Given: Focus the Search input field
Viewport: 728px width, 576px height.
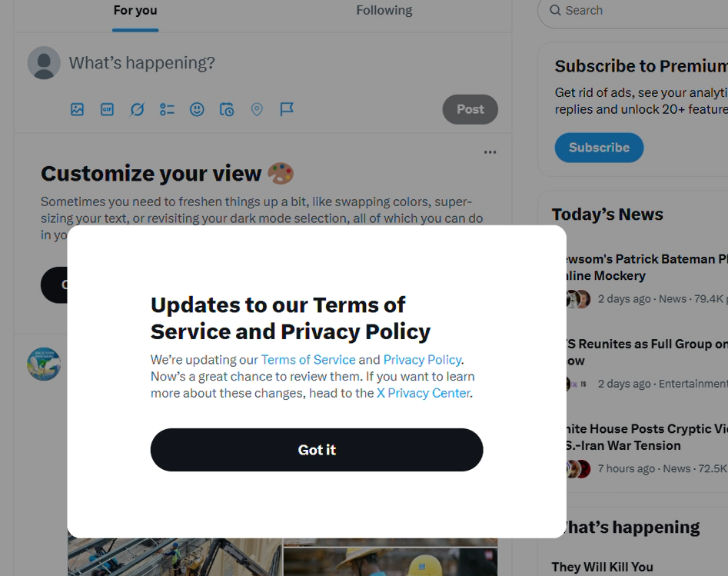Looking at the screenshot, I should 638,11.
